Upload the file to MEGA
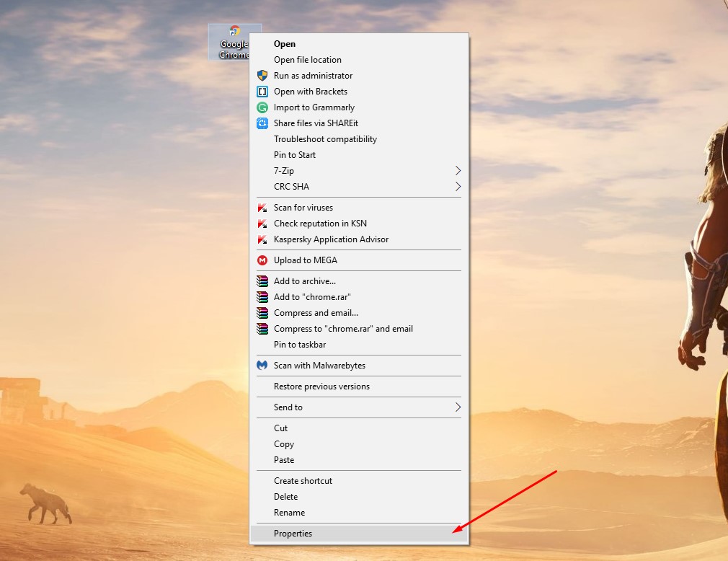Image resolution: width=728 pixels, height=561 pixels. tap(306, 260)
